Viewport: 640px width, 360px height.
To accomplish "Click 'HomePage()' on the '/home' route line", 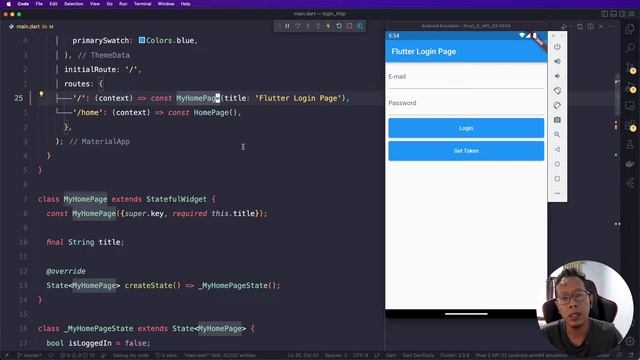I will pos(215,112).
